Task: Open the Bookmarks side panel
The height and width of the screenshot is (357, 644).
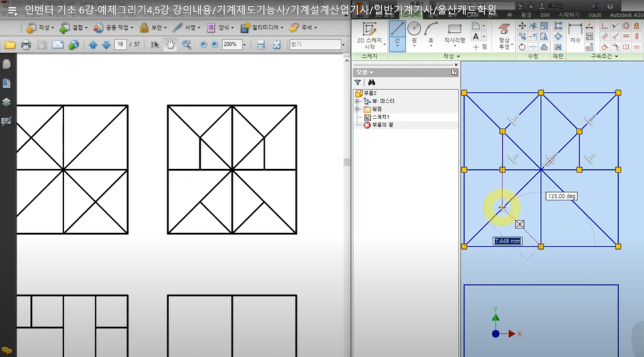Action: pyautogui.click(x=7, y=83)
